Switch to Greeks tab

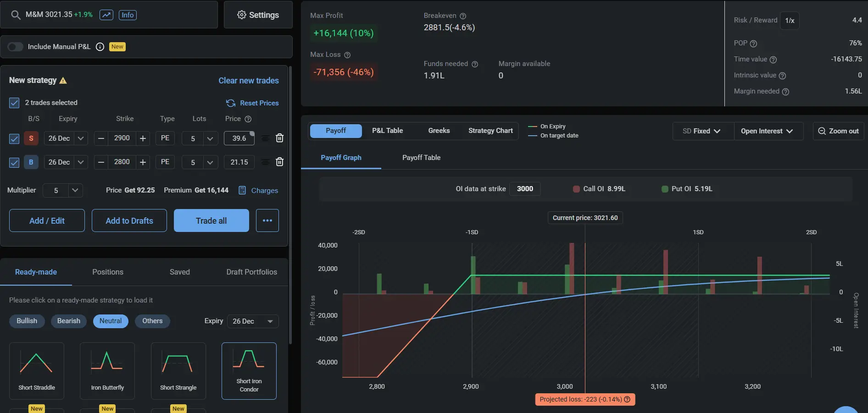[x=439, y=131]
